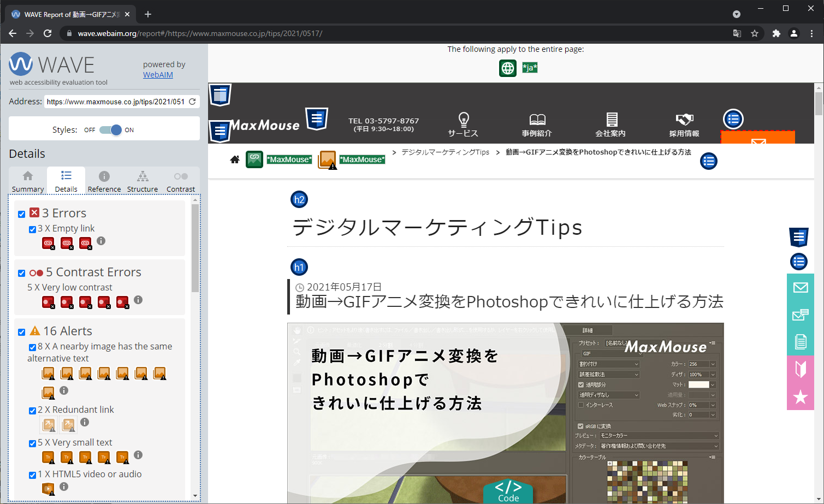Click the home icon in the breadcrumb
The height and width of the screenshot is (504, 824).
(235, 159)
